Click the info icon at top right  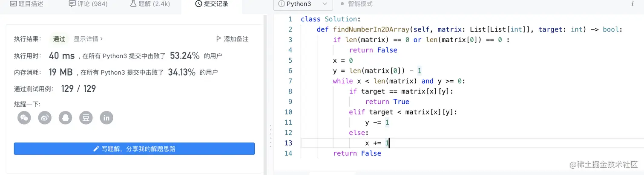(632, 4)
